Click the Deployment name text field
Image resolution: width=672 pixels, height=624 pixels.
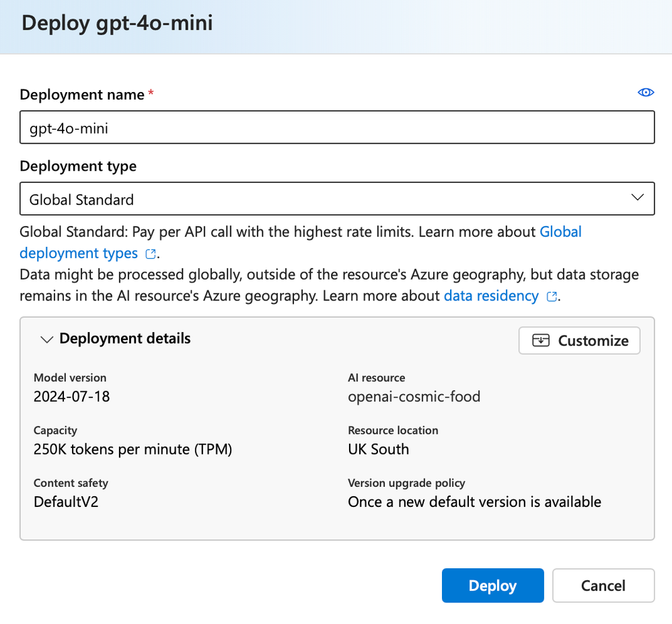point(336,128)
